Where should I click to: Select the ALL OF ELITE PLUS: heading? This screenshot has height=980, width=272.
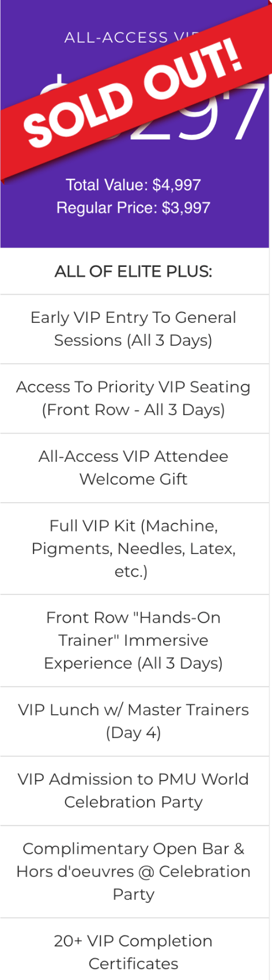[x=133, y=272]
